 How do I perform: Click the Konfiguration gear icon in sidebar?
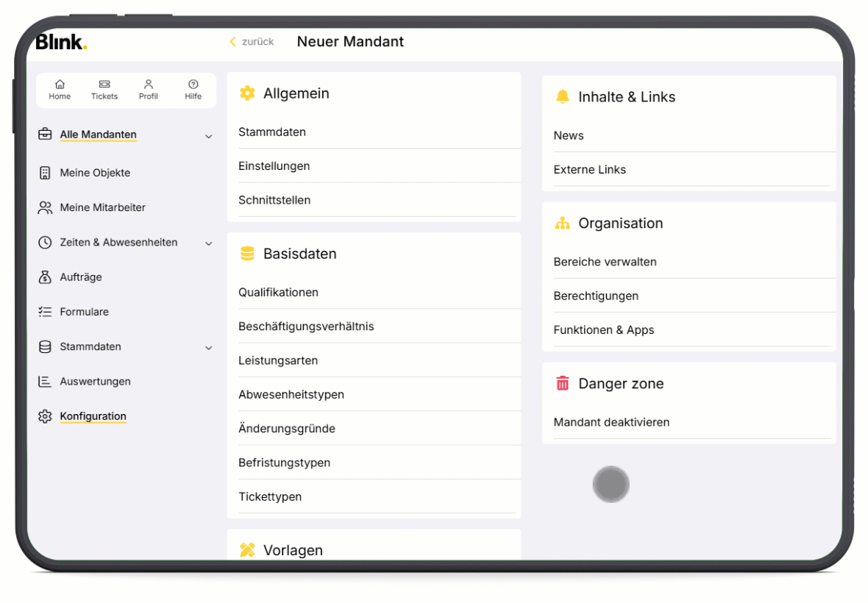(45, 416)
